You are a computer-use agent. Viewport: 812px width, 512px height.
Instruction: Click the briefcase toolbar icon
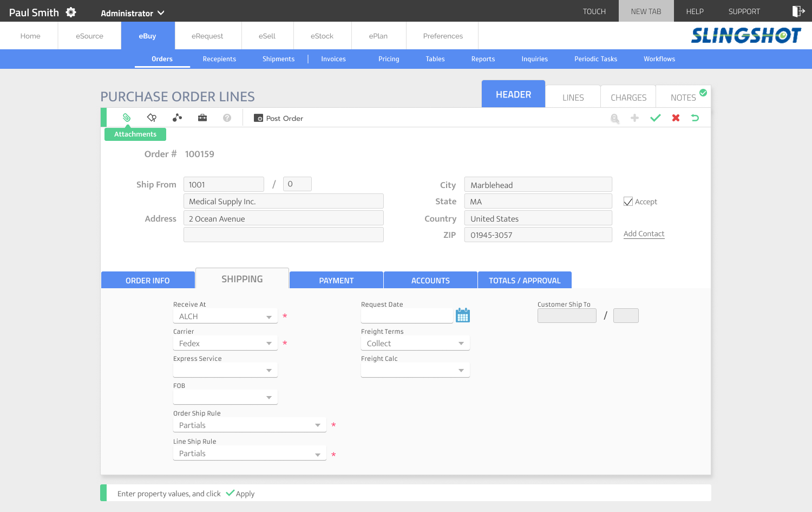(x=202, y=118)
